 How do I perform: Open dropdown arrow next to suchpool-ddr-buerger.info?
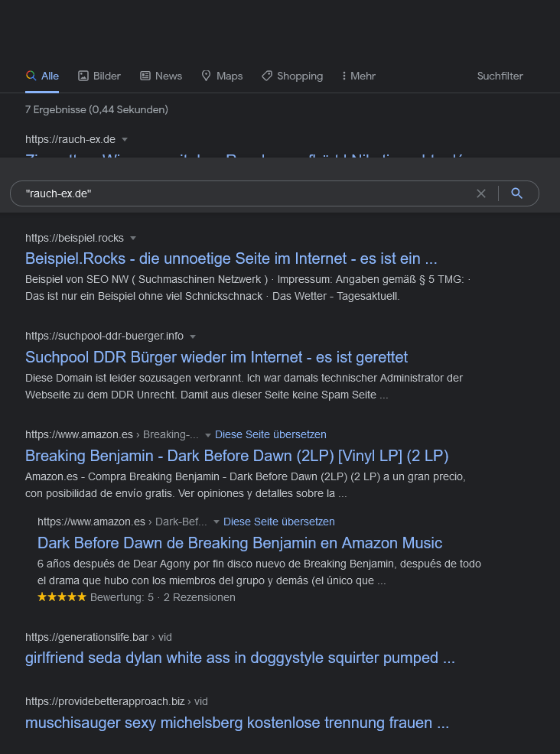tap(193, 336)
